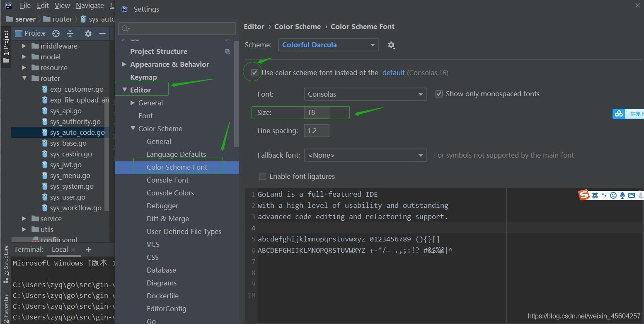
Task: Toggle Show only monospaced fonts checkbox
Action: (439, 94)
